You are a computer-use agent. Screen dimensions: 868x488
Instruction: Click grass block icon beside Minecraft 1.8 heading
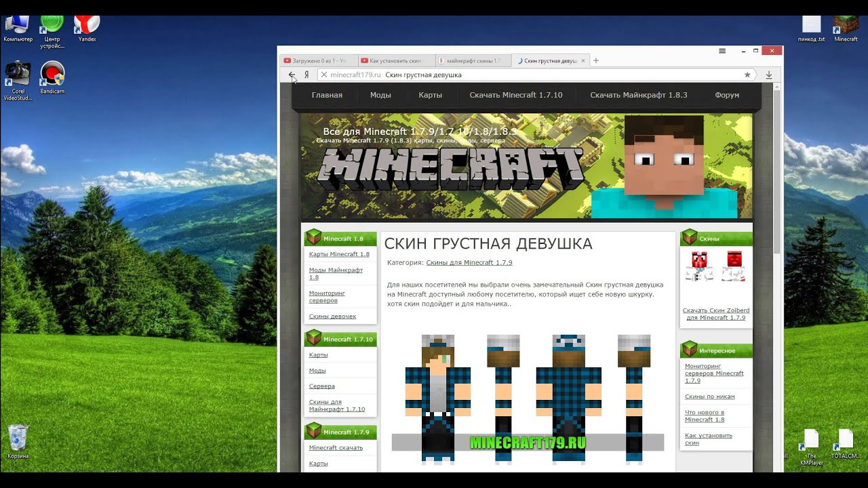(x=313, y=237)
